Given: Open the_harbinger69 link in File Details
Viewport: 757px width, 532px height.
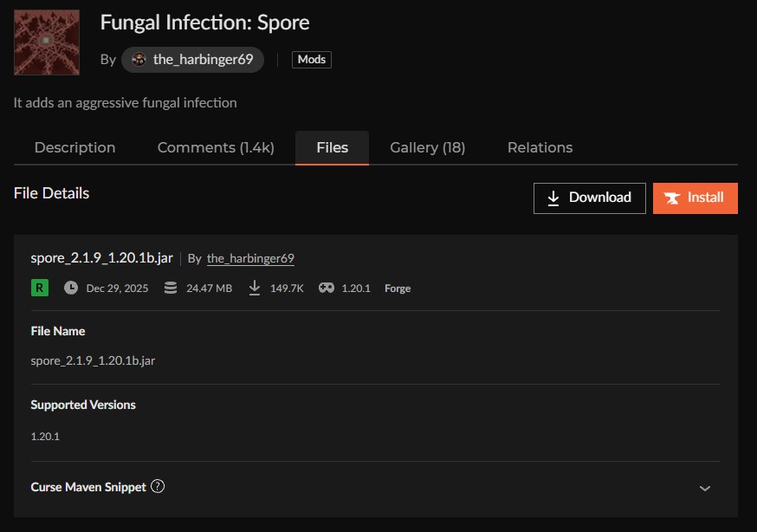Looking at the screenshot, I should pos(250,258).
